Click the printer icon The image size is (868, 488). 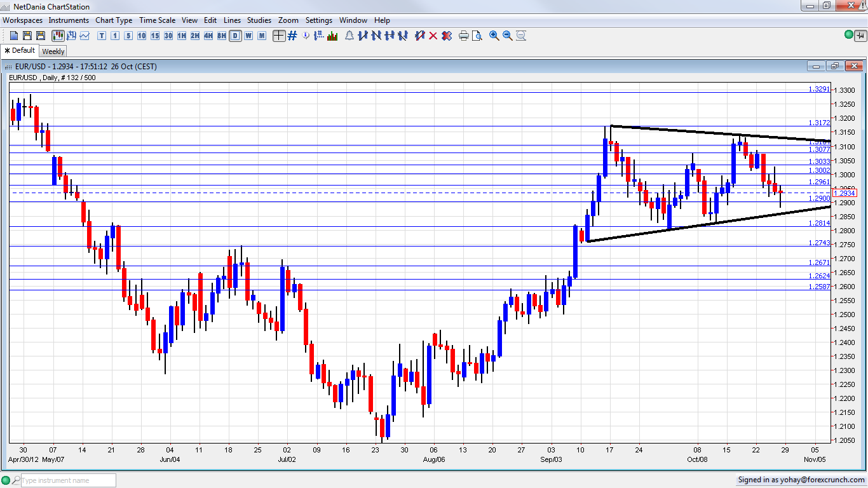(x=463, y=36)
